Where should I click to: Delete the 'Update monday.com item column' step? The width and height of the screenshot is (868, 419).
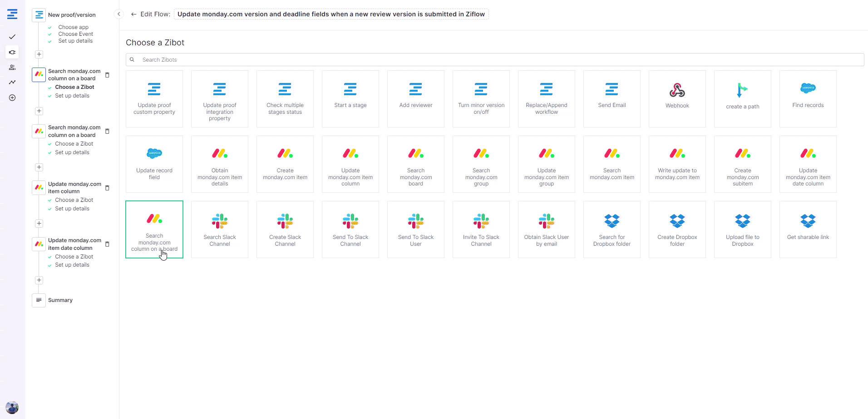[107, 188]
